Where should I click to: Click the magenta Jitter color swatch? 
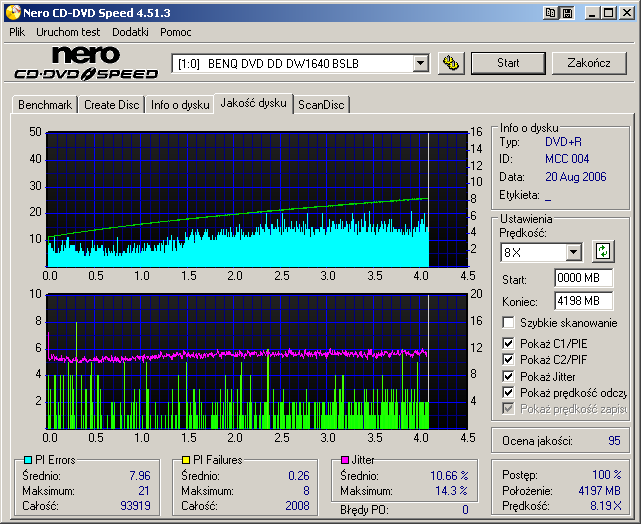pos(345,460)
